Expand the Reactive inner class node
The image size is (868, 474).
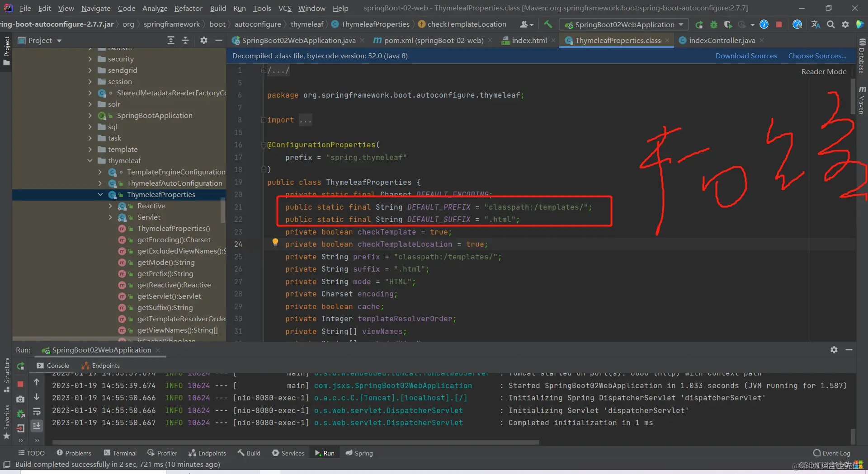click(x=110, y=206)
